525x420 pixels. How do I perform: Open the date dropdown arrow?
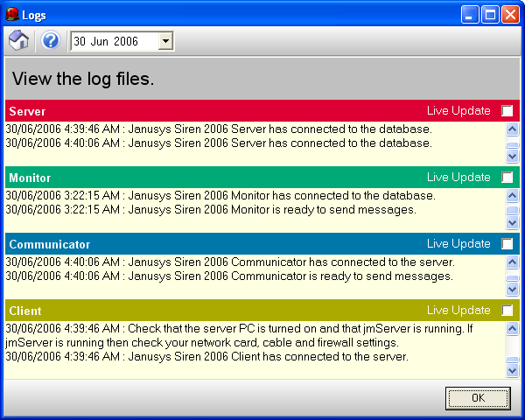pos(165,41)
